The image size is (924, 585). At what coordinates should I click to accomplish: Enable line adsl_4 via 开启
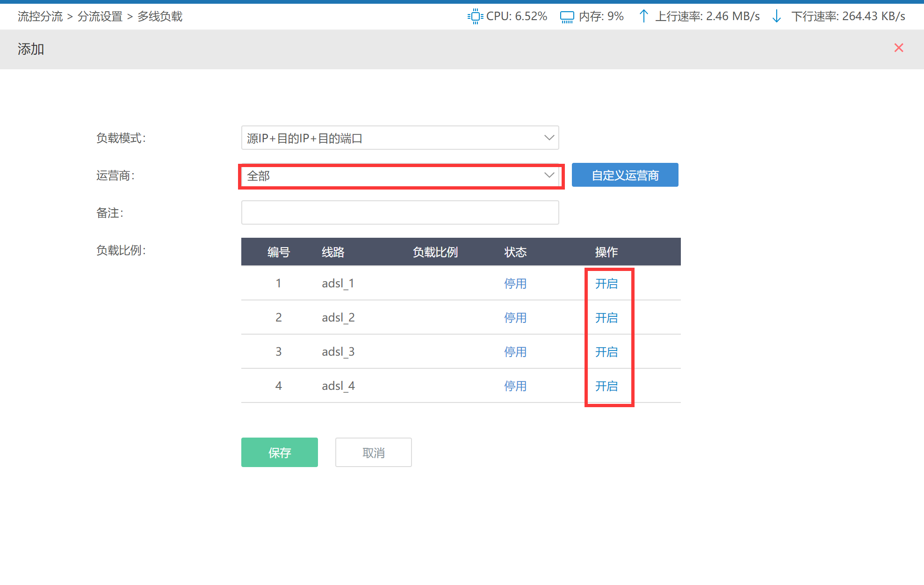pyautogui.click(x=606, y=386)
